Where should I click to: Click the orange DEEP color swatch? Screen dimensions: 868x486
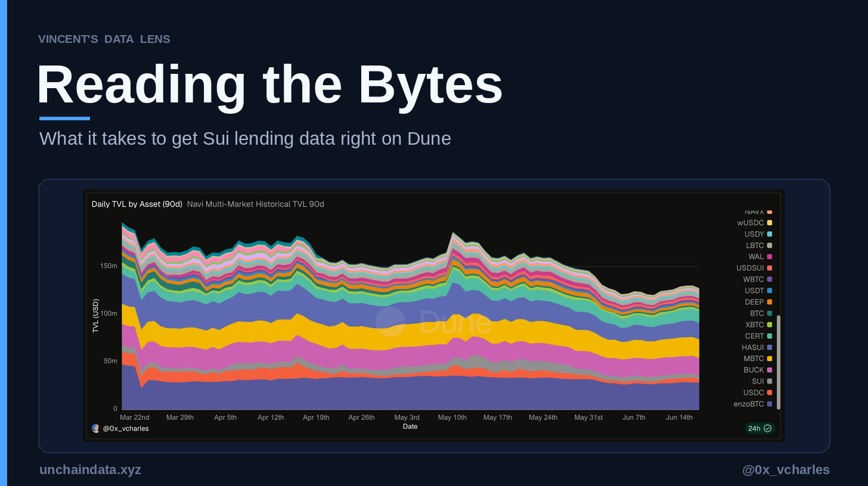770,302
